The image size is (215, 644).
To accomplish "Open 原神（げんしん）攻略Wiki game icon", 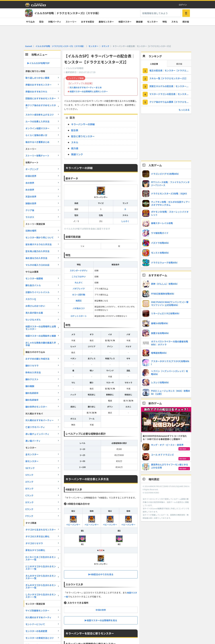I will 146,284.
